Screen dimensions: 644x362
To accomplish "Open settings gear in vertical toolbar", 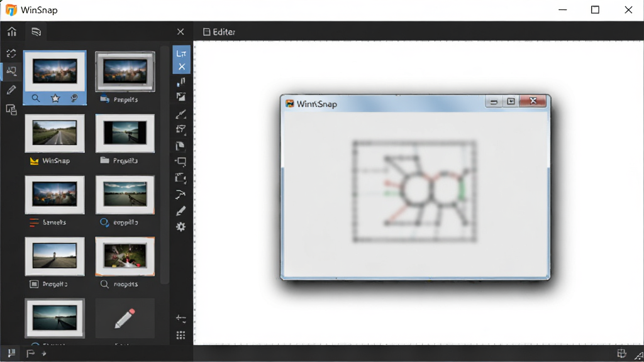I will click(180, 227).
